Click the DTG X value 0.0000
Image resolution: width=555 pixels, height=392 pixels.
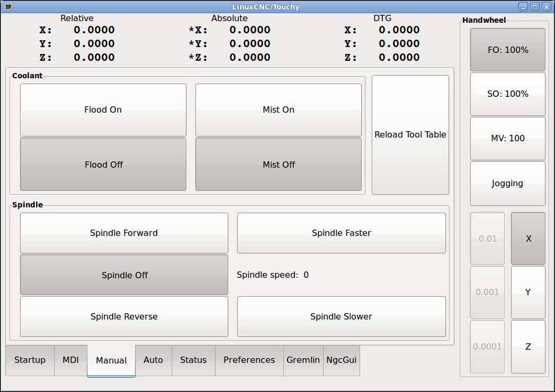tap(399, 30)
